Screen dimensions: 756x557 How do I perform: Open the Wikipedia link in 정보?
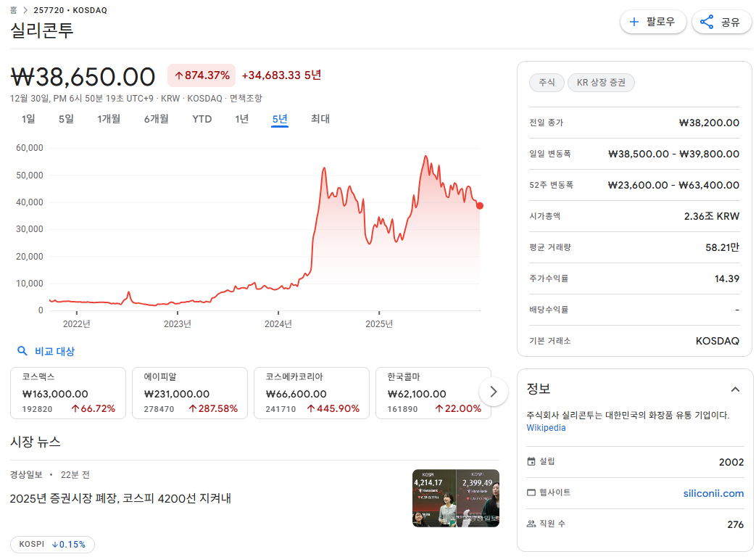546,428
